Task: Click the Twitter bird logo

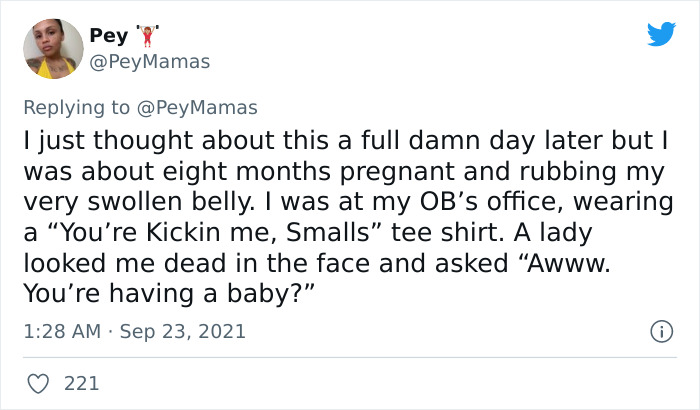Action: 661,34
